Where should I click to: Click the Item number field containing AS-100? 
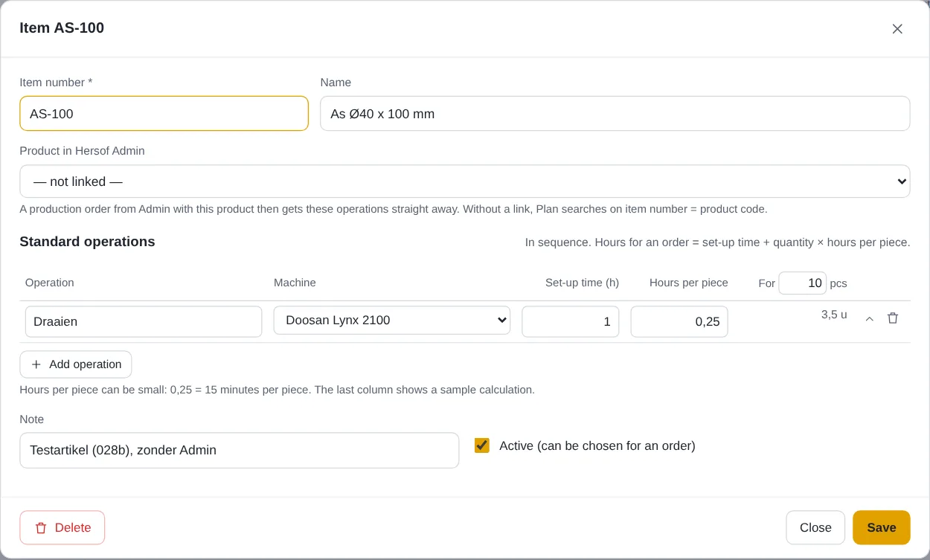click(164, 114)
